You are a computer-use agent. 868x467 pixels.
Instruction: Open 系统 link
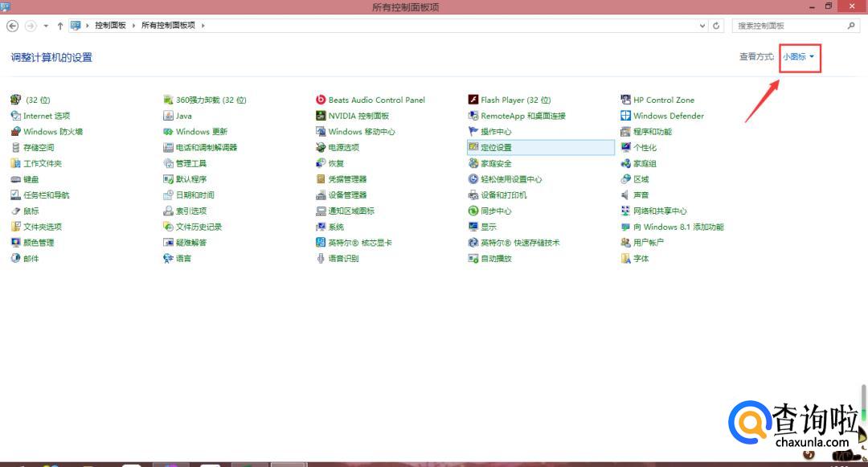(x=336, y=227)
